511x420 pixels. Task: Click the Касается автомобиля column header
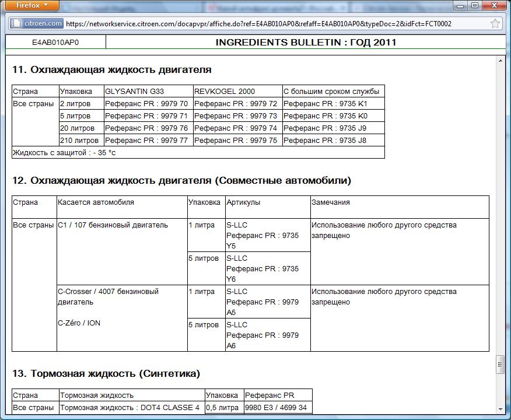122,207
